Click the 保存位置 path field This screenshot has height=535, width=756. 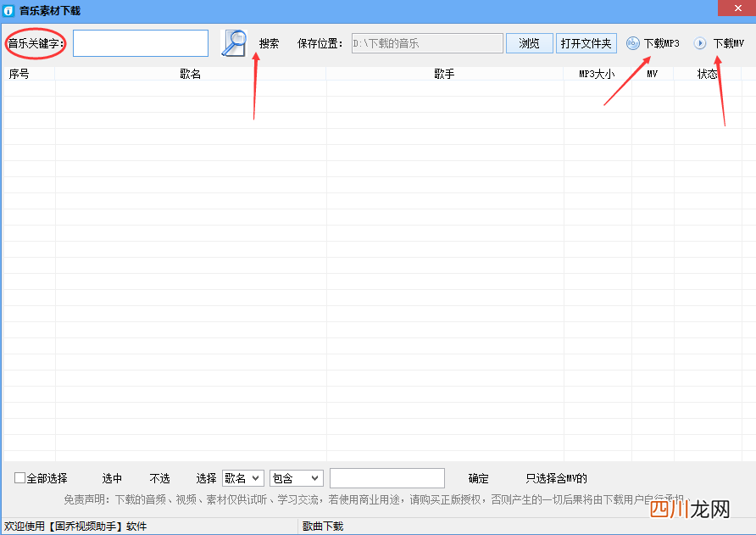pyautogui.click(x=427, y=43)
